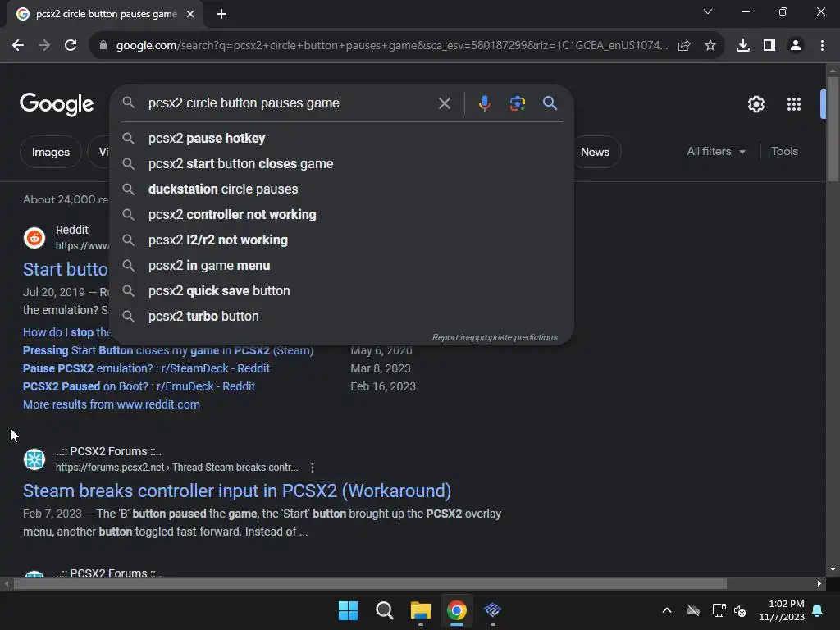This screenshot has width=840, height=630.
Task: Submit search with blue magnifier icon
Action: point(550,103)
